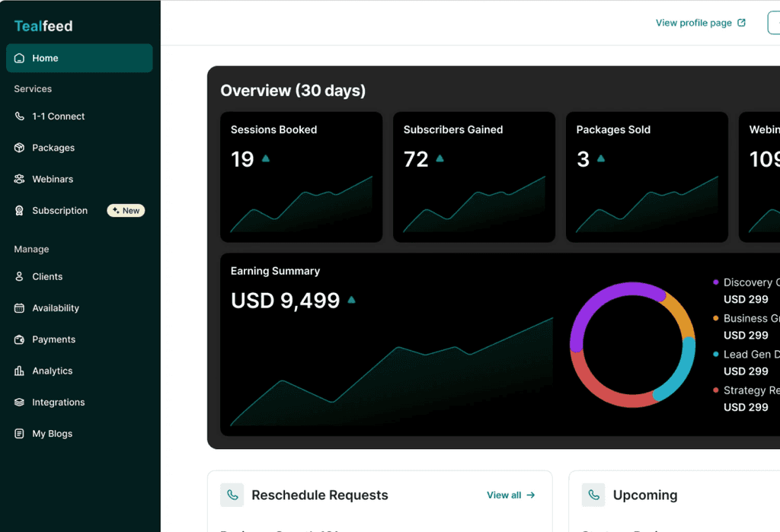Click the Packages box icon
Image resolution: width=780 pixels, height=532 pixels.
tap(19, 148)
